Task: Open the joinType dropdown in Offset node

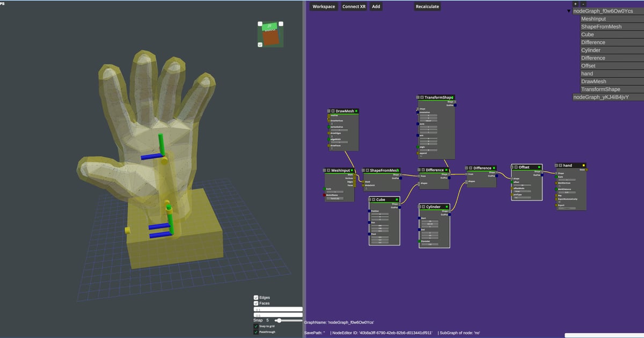Action: tap(522, 197)
